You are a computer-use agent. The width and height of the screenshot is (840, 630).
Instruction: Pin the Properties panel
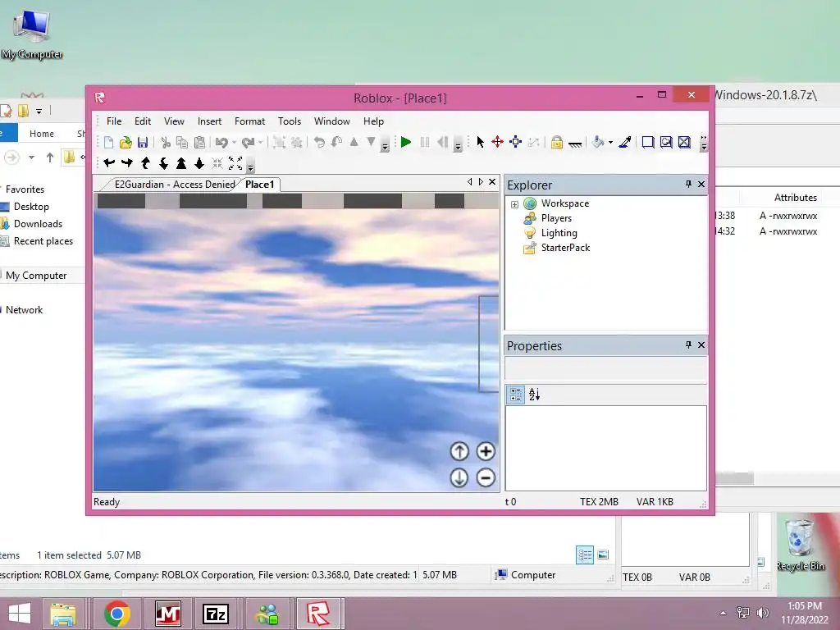pyautogui.click(x=688, y=345)
